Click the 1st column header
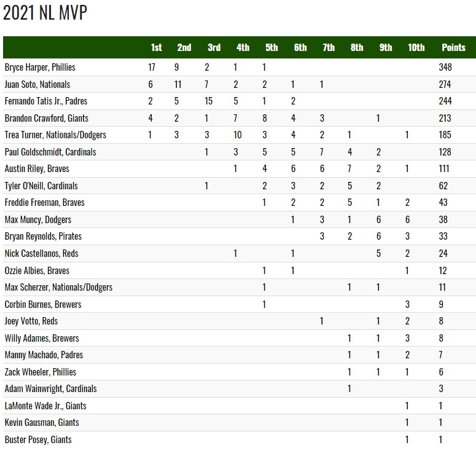Image resolution: width=476 pixels, height=456 pixels. (x=156, y=47)
